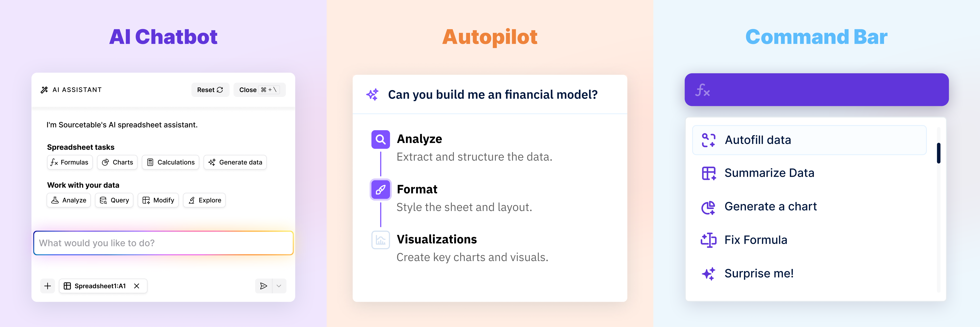The image size is (980, 327).
Task: Choose Summarize Data from command list
Action: (x=769, y=173)
